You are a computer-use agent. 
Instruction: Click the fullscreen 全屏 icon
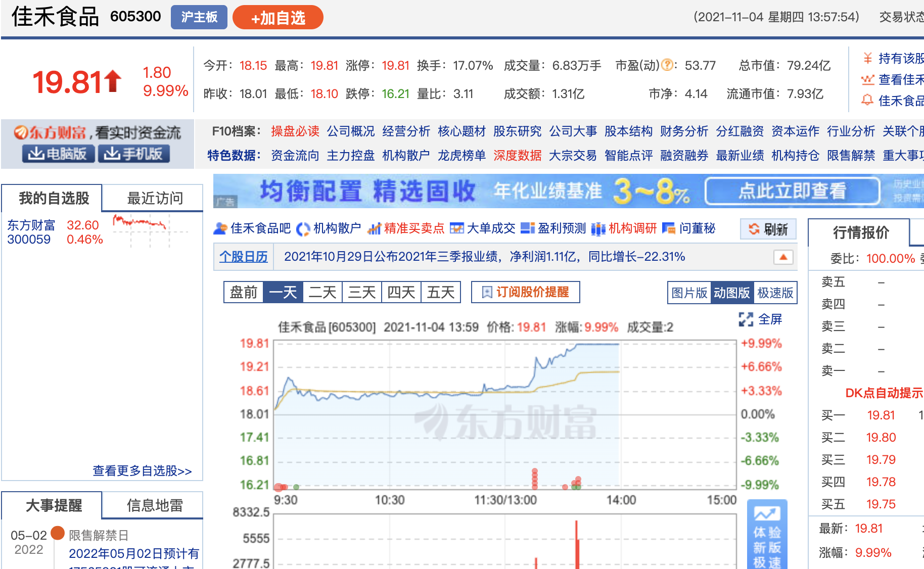[x=746, y=319]
